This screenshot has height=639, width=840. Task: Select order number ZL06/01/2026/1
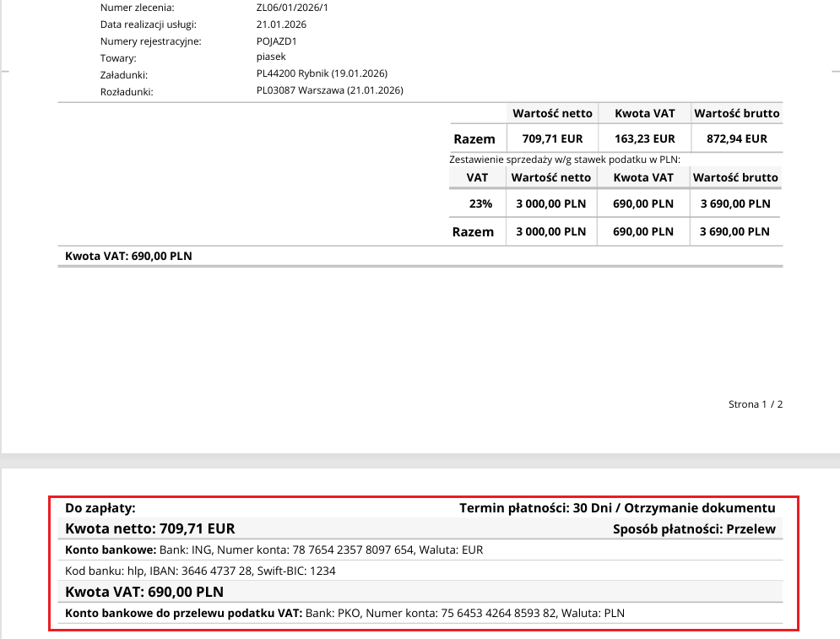[x=292, y=8]
